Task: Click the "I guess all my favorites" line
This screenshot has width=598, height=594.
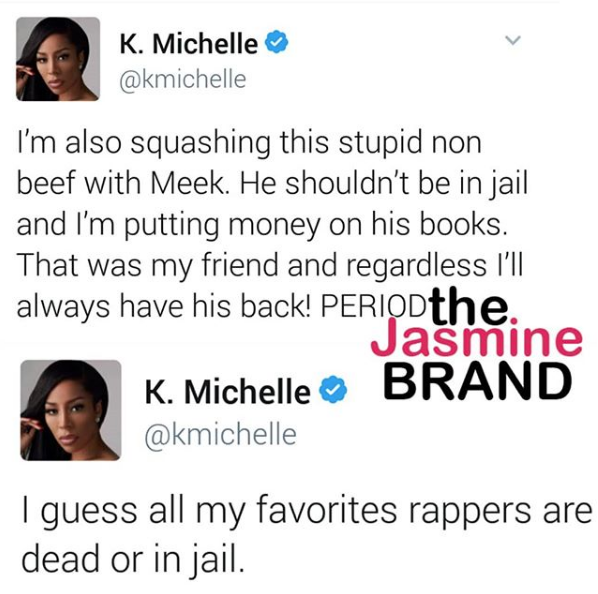Action: [x=307, y=510]
